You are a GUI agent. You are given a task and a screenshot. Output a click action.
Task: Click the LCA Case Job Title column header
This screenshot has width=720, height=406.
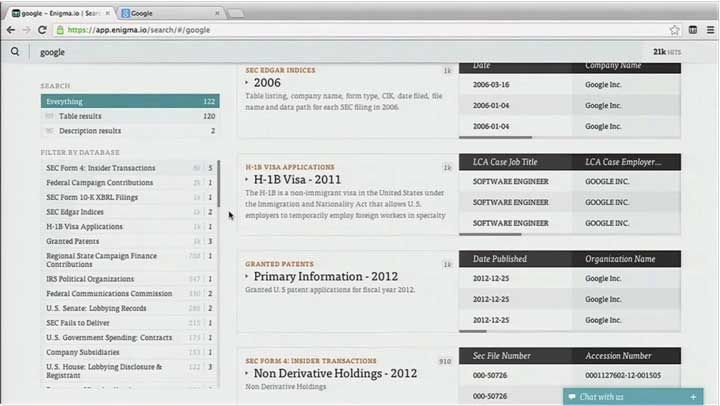pyautogui.click(x=515, y=162)
